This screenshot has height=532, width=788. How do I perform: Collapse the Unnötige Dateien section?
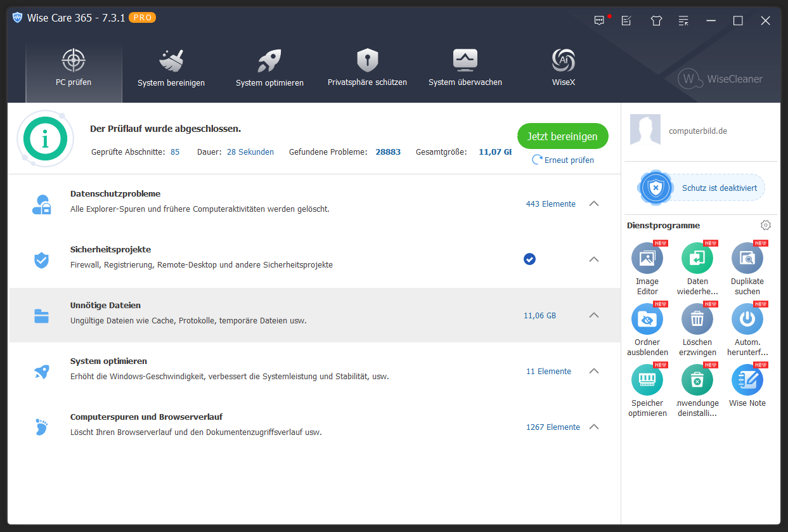594,315
